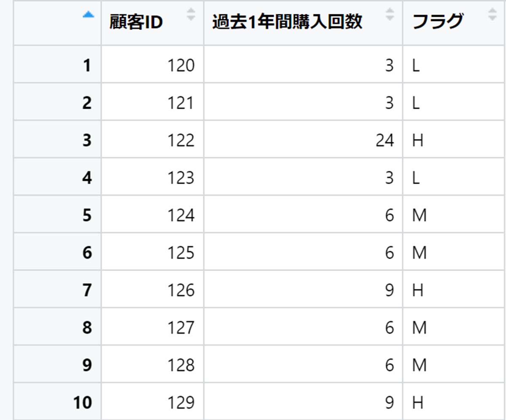This screenshot has width=506, height=420.
Task: Click the purchase count cell showing 24
Action: coord(303,139)
